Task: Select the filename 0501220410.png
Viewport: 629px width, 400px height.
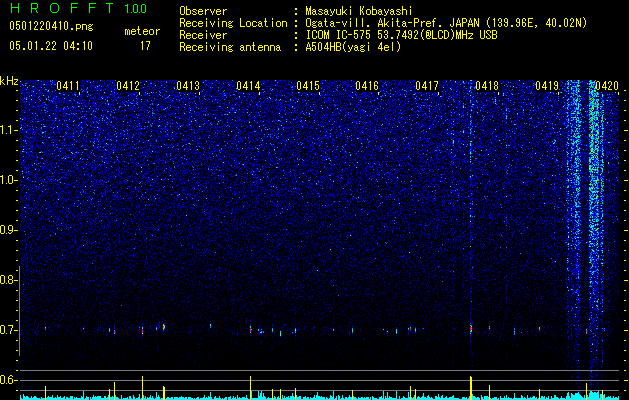Action: tap(51, 26)
